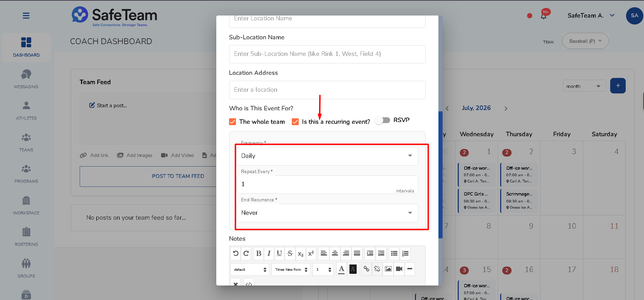
Task: Click the SafeTeam logo
Action: 114,16
